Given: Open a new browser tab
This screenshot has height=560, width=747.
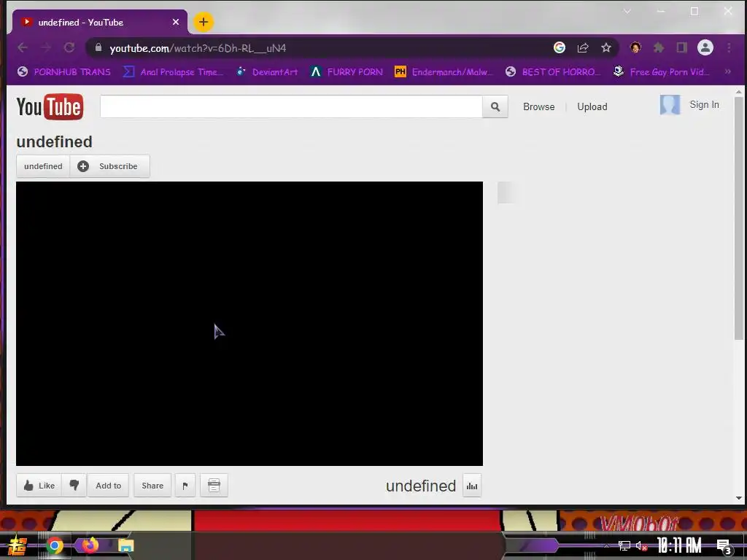Looking at the screenshot, I should [204, 22].
